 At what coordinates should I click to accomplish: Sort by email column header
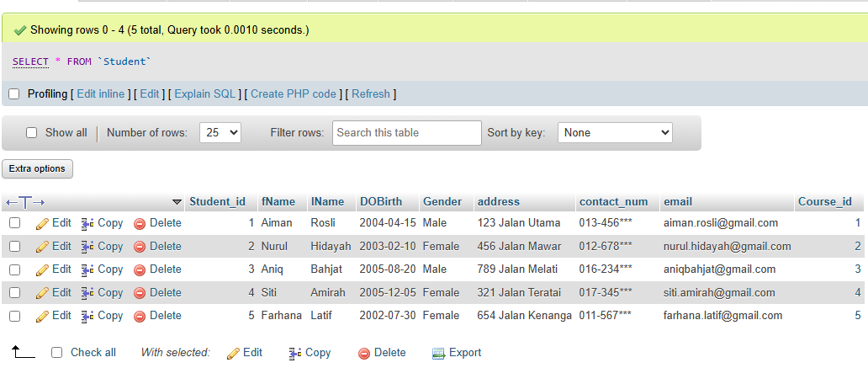678,202
